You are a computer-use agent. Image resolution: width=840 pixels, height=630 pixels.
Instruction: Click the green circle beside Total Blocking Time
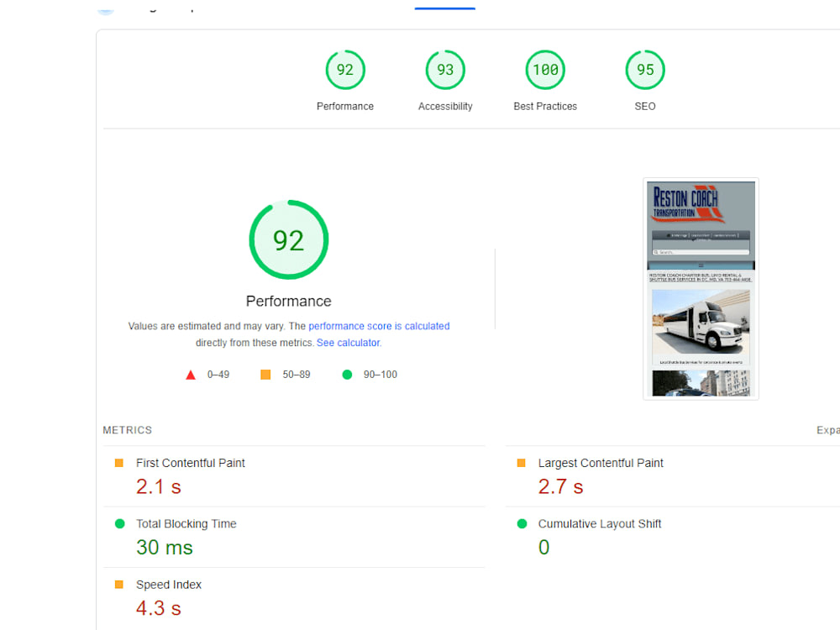(x=119, y=523)
